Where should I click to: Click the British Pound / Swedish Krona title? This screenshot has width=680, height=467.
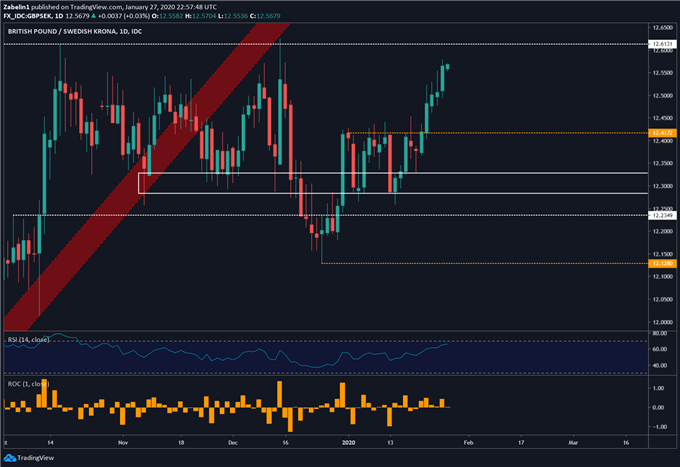[75, 32]
